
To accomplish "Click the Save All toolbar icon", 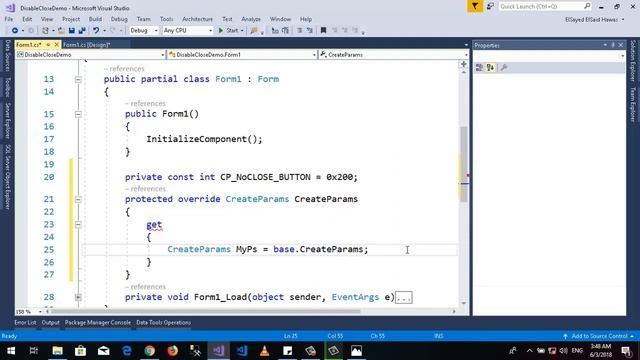I will coord(82,31).
